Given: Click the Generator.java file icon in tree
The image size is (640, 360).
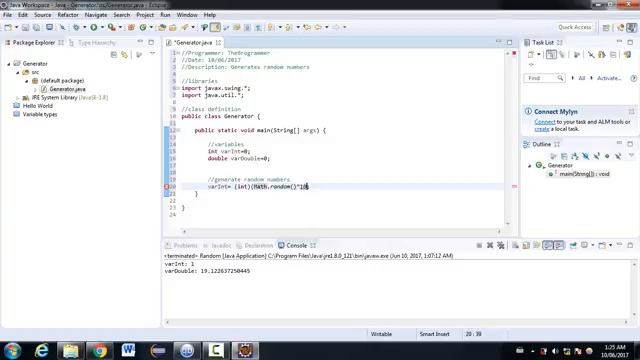Looking at the screenshot, I should click(44, 89).
